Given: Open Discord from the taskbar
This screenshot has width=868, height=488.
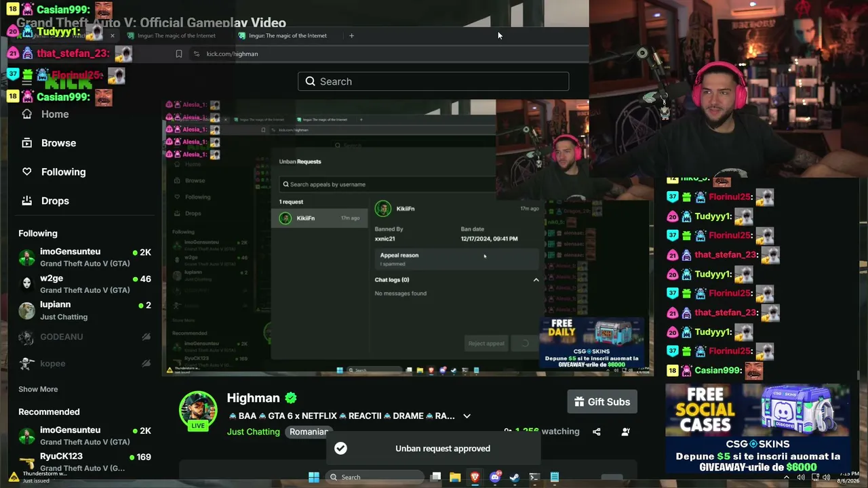Looking at the screenshot, I should pos(495,477).
